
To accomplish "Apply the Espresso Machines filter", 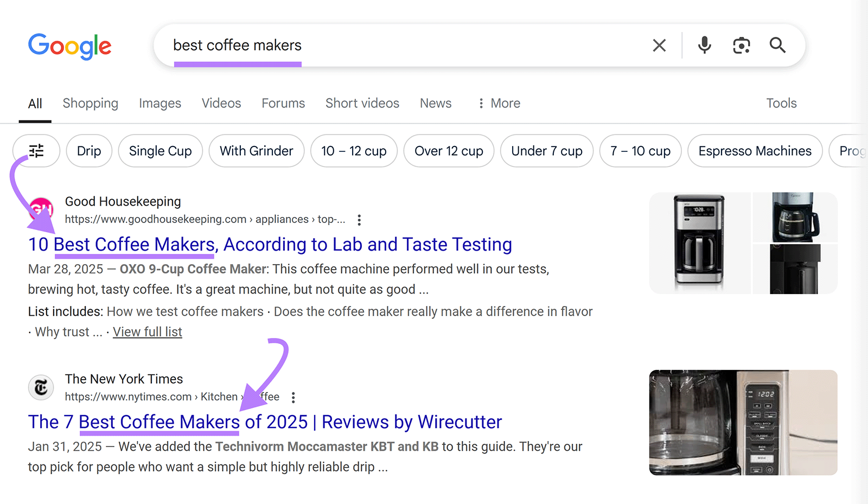I will tap(754, 151).
